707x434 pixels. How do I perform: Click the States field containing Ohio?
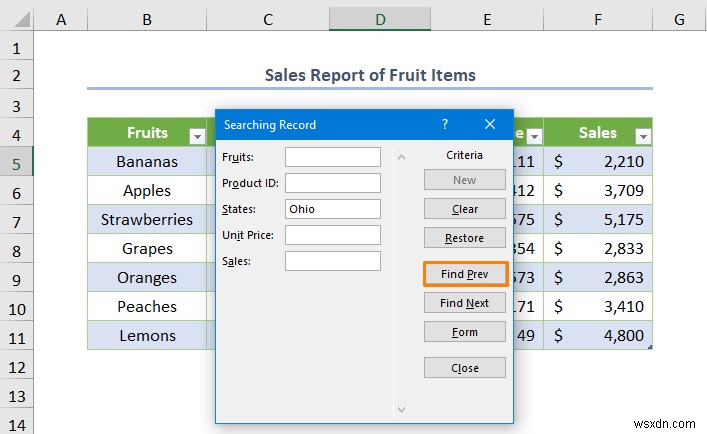click(333, 209)
